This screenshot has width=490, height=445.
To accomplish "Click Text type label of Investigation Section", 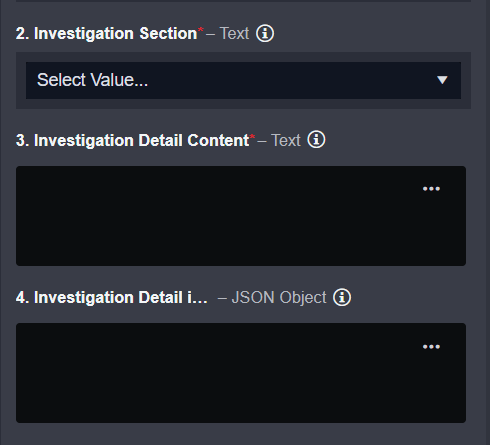I will click(x=234, y=33).
